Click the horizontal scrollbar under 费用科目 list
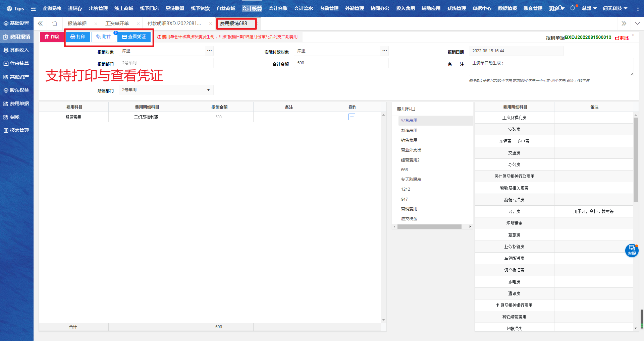 [429, 227]
